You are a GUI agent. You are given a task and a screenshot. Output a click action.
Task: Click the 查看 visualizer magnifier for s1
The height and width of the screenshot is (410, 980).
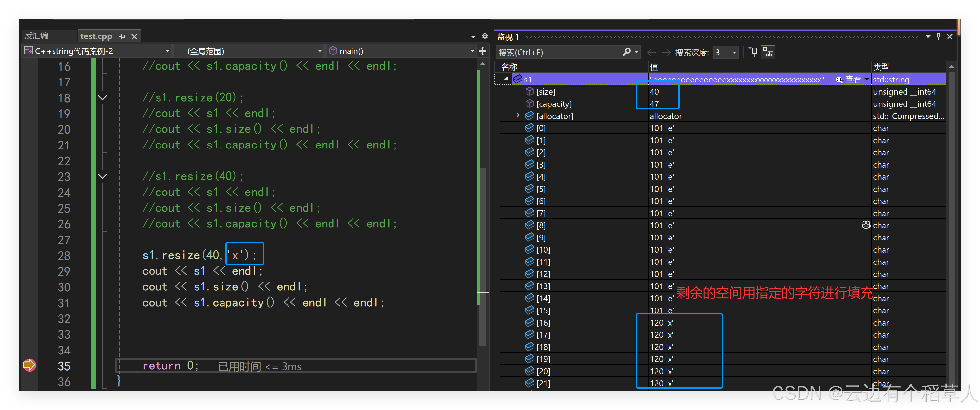(839, 80)
